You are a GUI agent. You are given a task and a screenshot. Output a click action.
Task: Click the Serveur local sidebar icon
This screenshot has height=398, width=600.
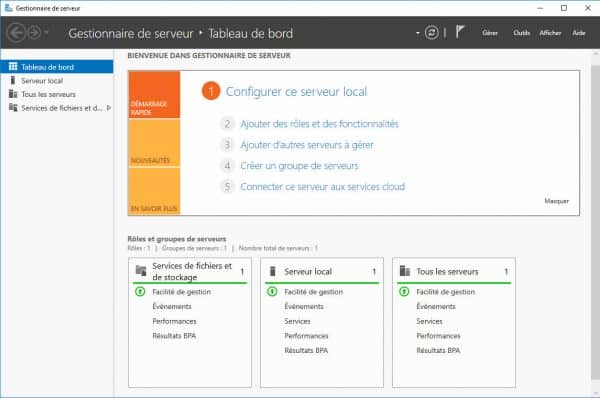coord(13,80)
